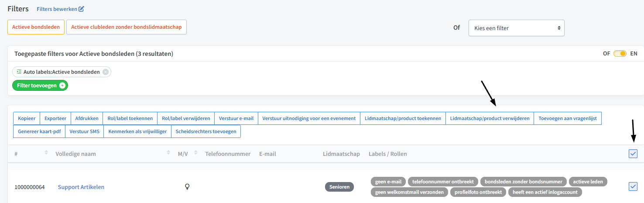This screenshot has width=644, height=203.
Task: Click the female gender symbol in row
Action: (x=188, y=187)
